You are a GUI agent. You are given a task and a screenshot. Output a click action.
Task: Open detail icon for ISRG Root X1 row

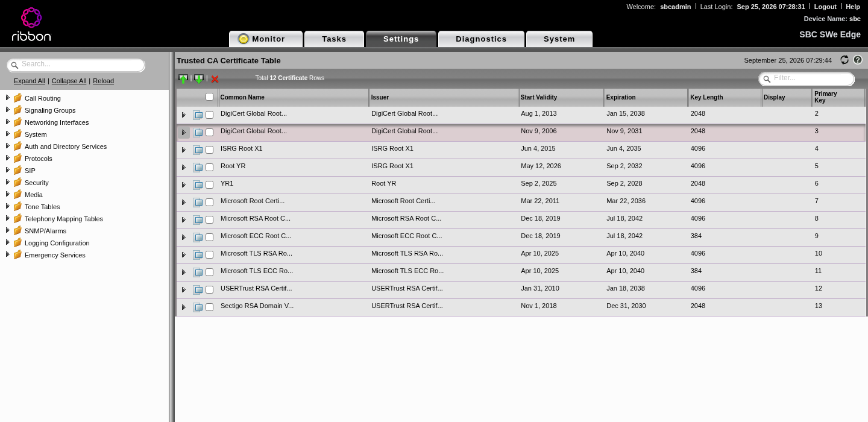(198, 150)
